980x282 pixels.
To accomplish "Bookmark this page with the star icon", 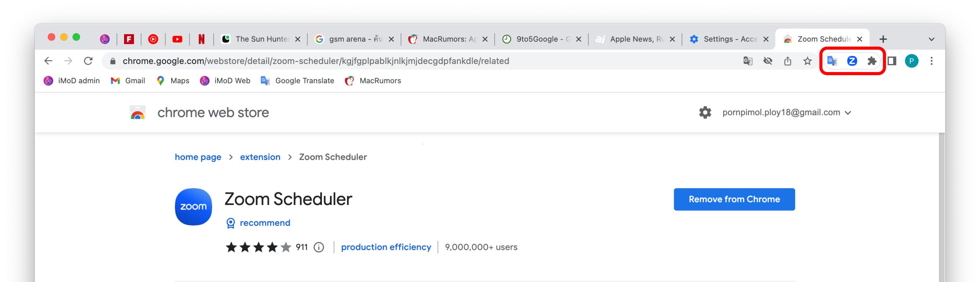I will [x=807, y=61].
